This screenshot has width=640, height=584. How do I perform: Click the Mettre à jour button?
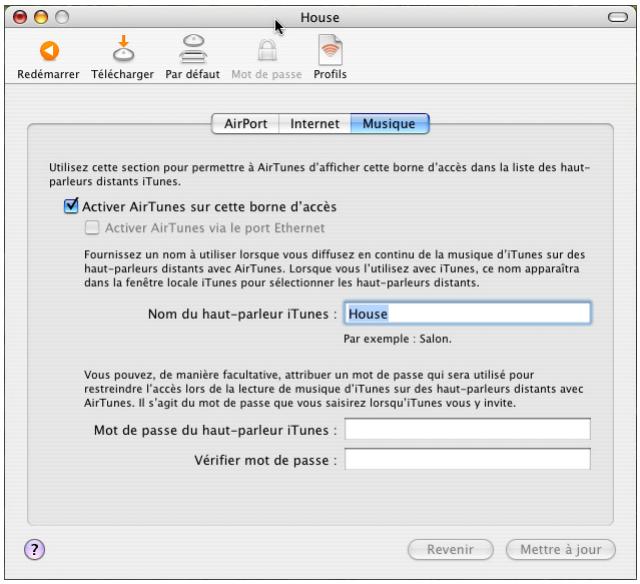(x=560, y=549)
